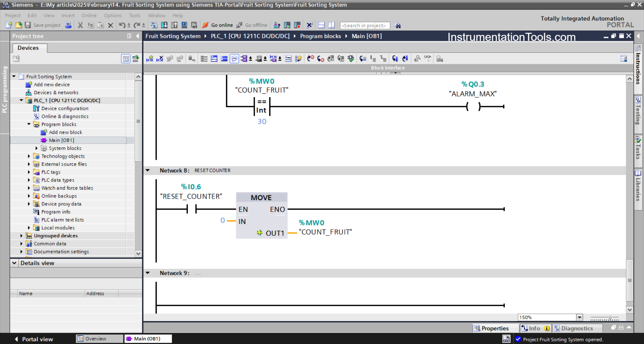Adjust the editor zoom slider
The image size is (644, 344).
click(x=610, y=317)
